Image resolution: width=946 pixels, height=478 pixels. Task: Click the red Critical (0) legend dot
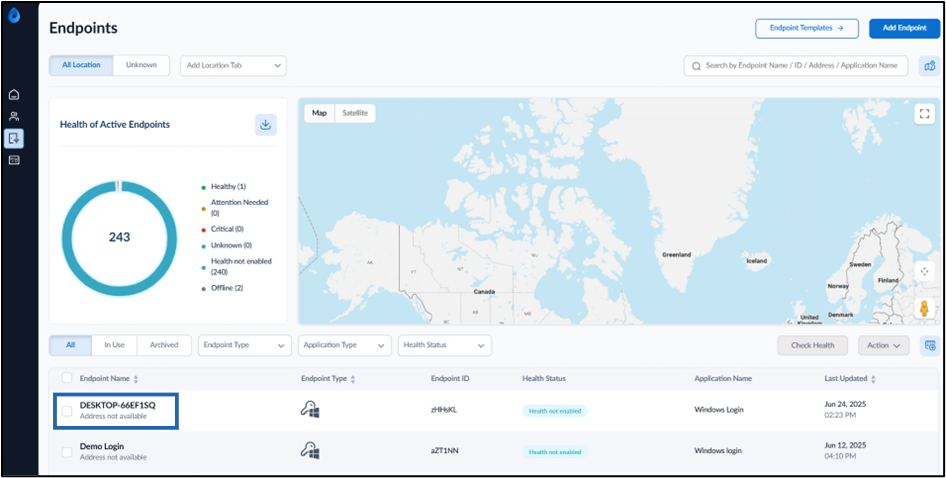coord(203,229)
